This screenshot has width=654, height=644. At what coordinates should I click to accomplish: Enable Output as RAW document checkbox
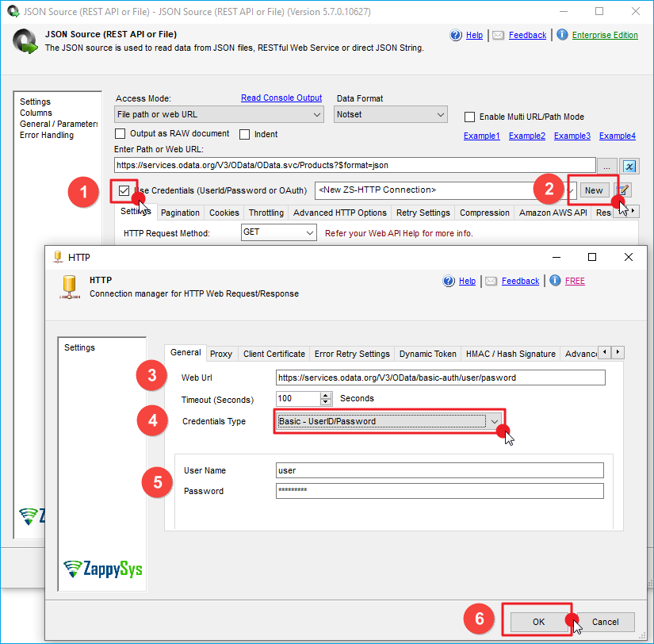(x=121, y=134)
